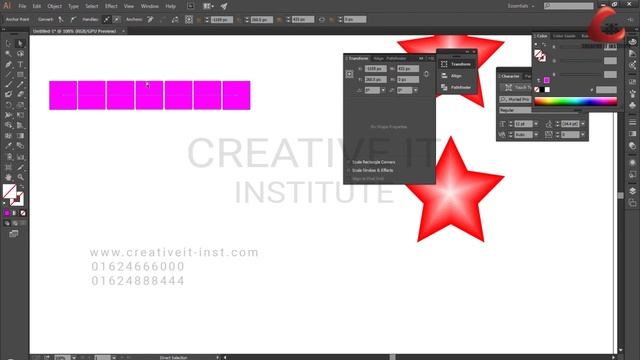Image resolution: width=640 pixels, height=360 pixels.
Task: Open the Rotate angle dropdown in Transform panel
Action: click(x=383, y=90)
